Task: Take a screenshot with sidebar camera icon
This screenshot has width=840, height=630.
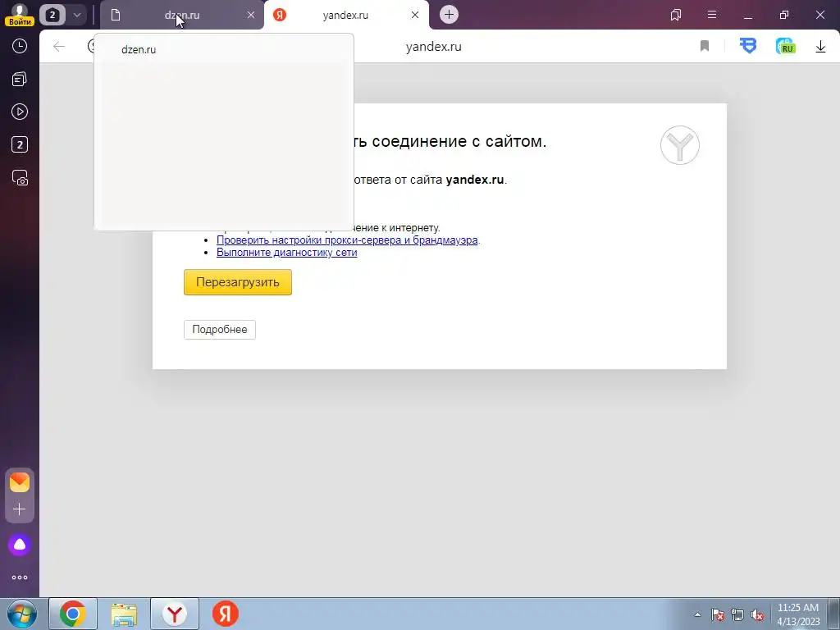Action: pyautogui.click(x=20, y=178)
